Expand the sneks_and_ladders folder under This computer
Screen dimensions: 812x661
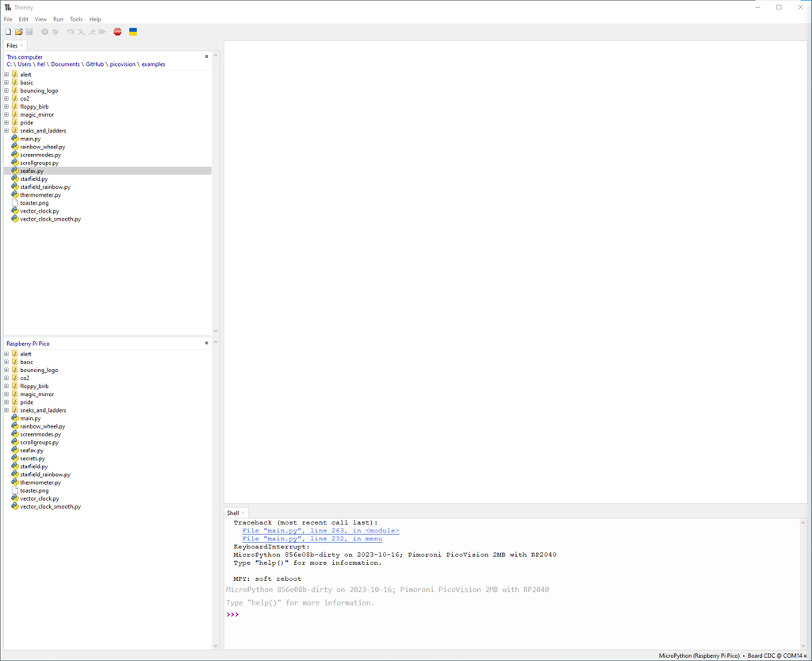click(6, 130)
